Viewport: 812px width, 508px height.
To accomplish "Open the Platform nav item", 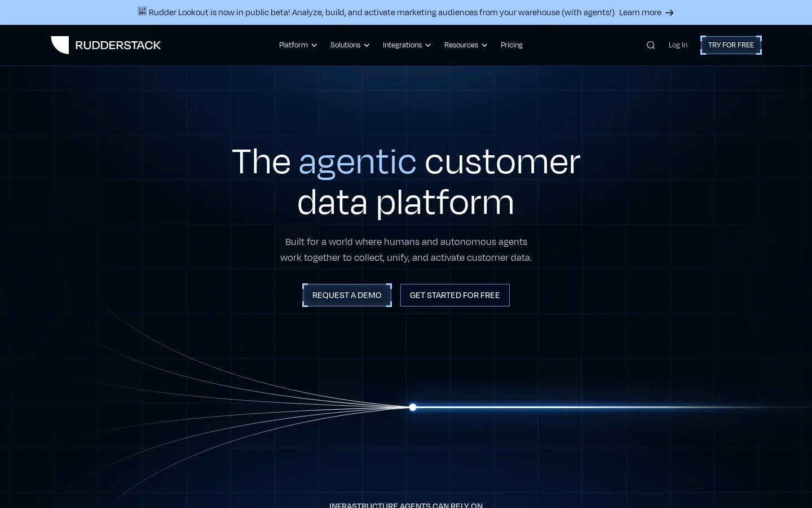I will click(x=293, y=45).
